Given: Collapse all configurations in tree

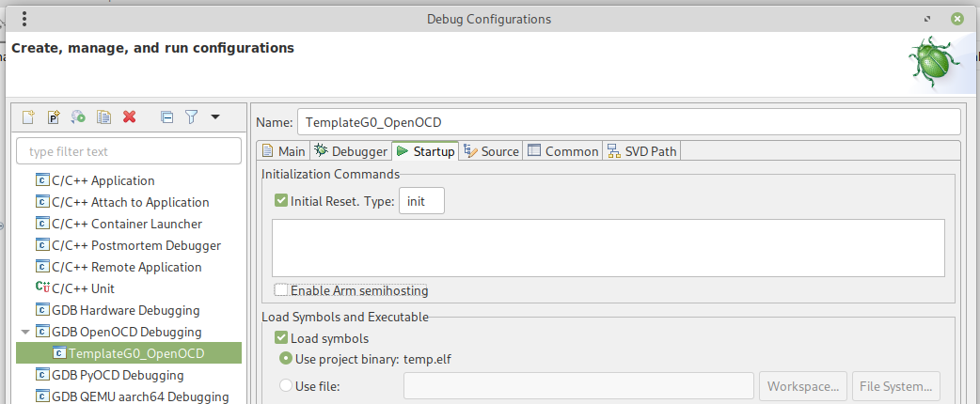Looking at the screenshot, I should tap(166, 117).
